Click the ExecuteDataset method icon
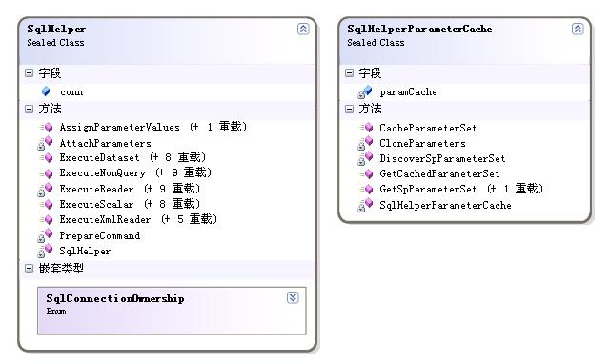This screenshot has width=609, height=364. click(x=46, y=158)
